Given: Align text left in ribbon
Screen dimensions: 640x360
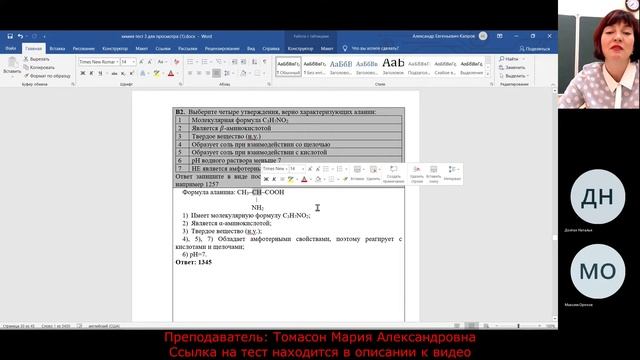Looking at the screenshot, I should pyautogui.click(x=190, y=73).
